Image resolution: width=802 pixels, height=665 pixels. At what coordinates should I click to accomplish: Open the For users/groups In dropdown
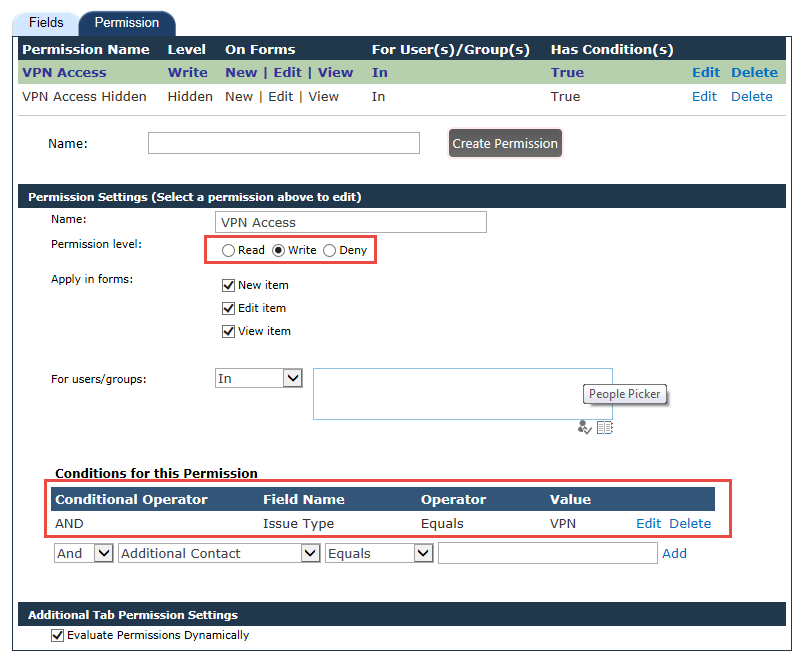(x=258, y=379)
